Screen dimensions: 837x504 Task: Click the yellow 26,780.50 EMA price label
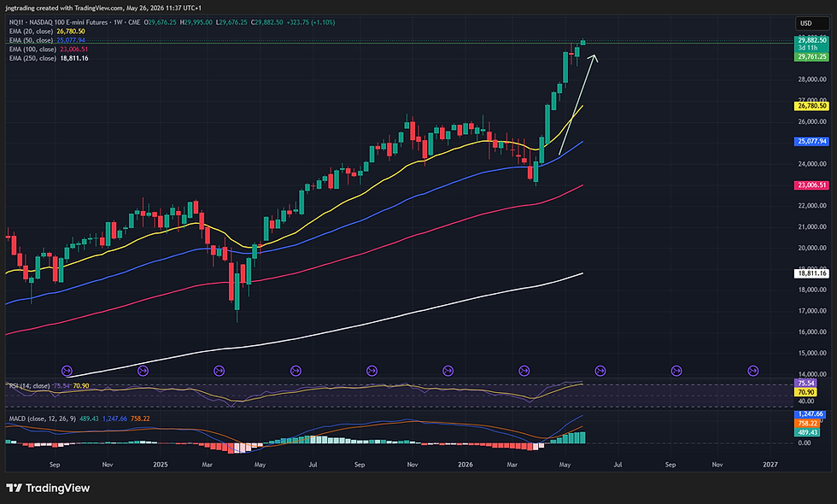812,106
